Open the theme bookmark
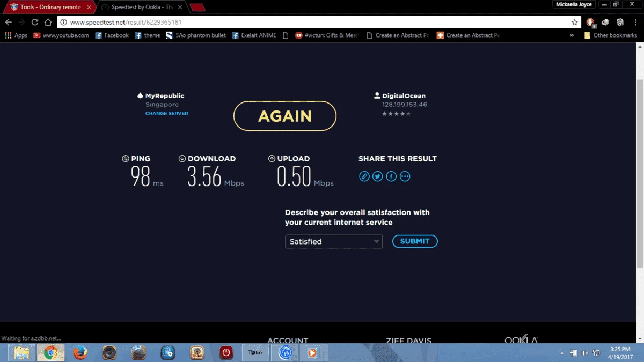Viewport: 644px width, 362px height. tap(147, 35)
